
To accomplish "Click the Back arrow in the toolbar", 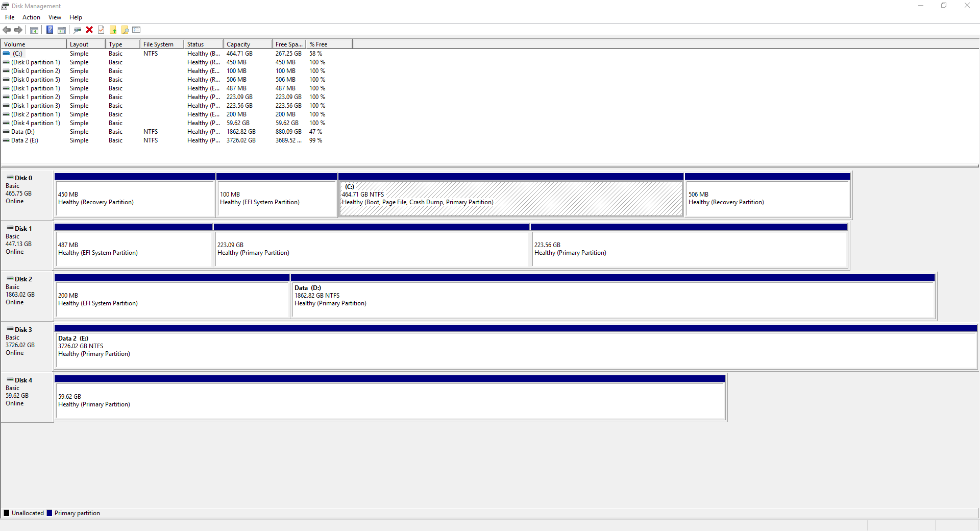I will pyautogui.click(x=7, y=30).
